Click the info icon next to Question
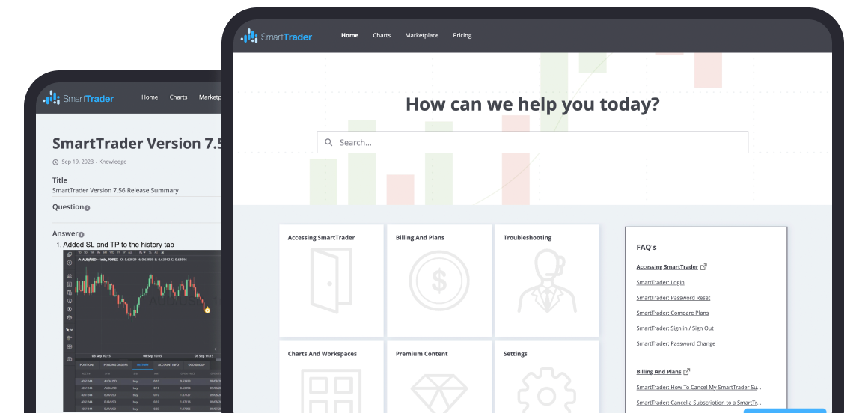 (x=88, y=208)
